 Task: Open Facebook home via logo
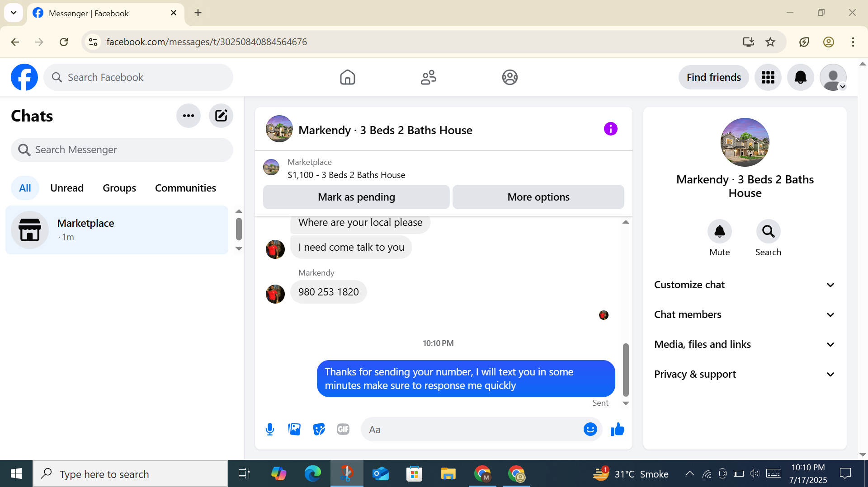[24, 77]
